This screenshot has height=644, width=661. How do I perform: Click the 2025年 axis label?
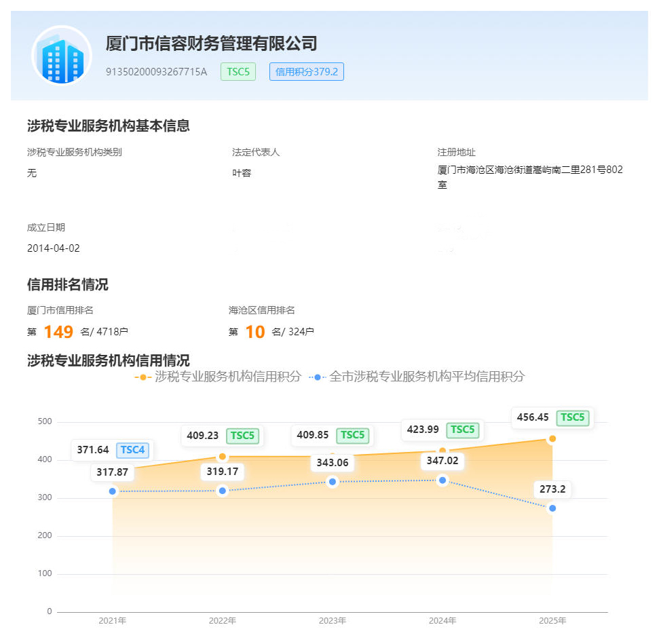point(552,620)
